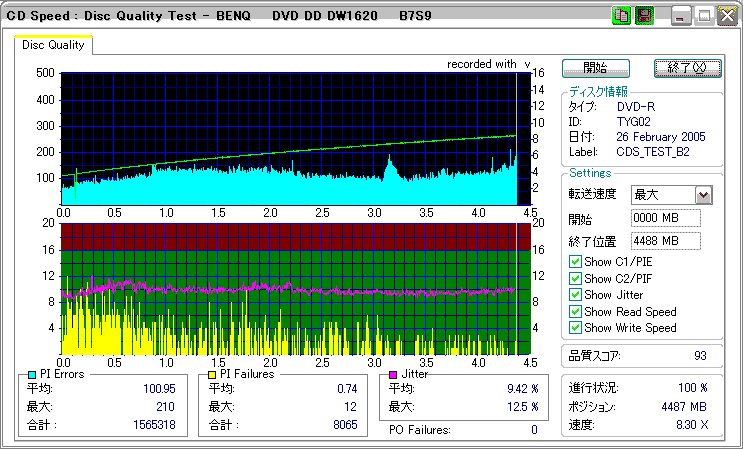Disable Show Jitter checkbox
This screenshot has width=743, height=449.
click(x=575, y=295)
